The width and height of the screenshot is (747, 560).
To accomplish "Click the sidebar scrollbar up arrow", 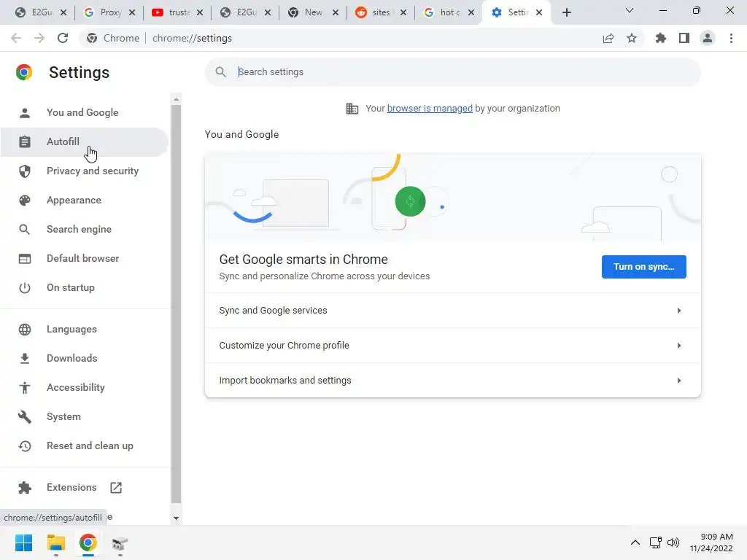I will coord(177,99).
